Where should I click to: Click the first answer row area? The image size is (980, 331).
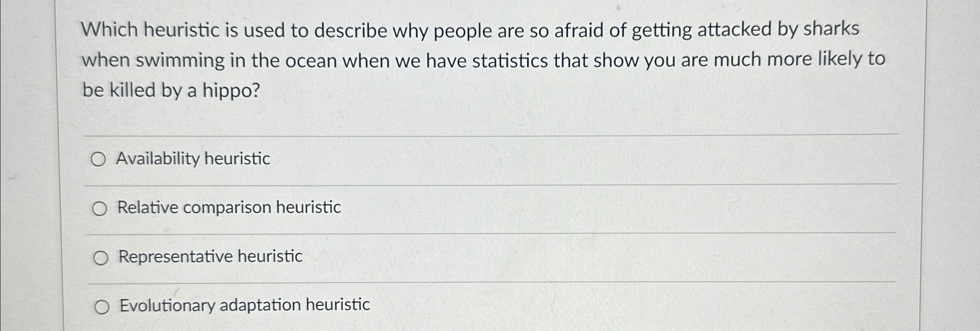point(415,159)
